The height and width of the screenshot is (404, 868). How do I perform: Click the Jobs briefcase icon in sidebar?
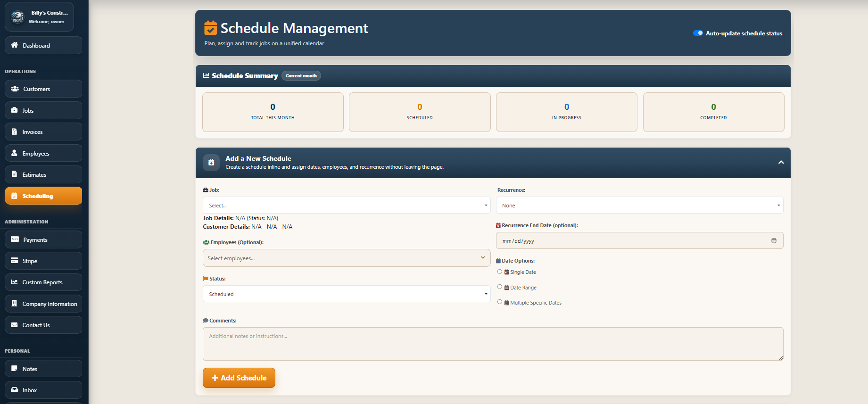14,110
